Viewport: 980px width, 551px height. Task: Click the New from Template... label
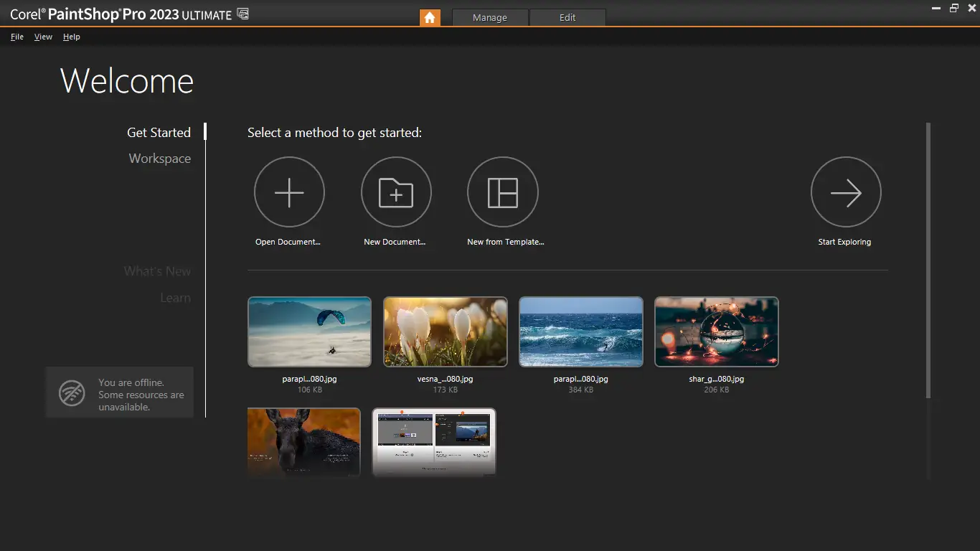point(506,242)
